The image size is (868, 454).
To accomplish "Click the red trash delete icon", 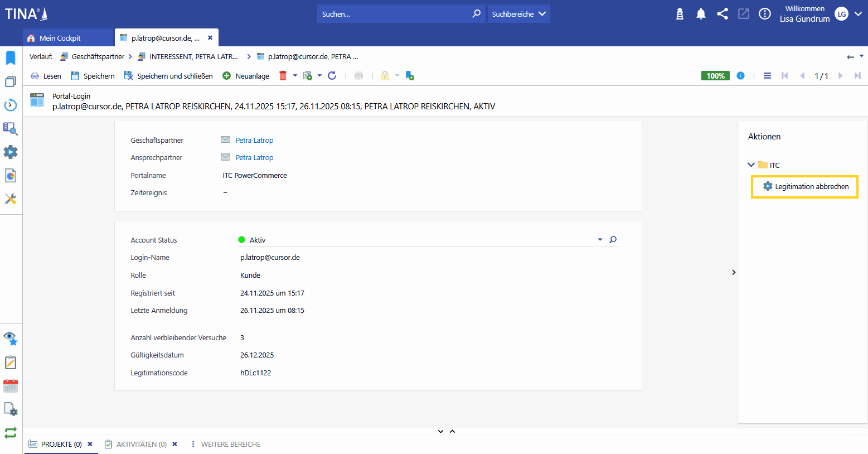I will click(283, 76).
